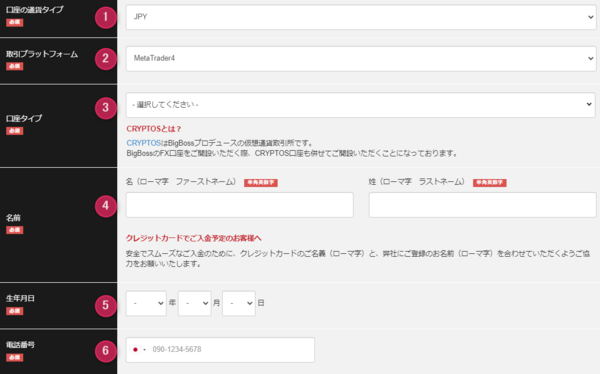Click the red heading クレジットカードでご入金予定のお客様へ

[x=194, y=238]
